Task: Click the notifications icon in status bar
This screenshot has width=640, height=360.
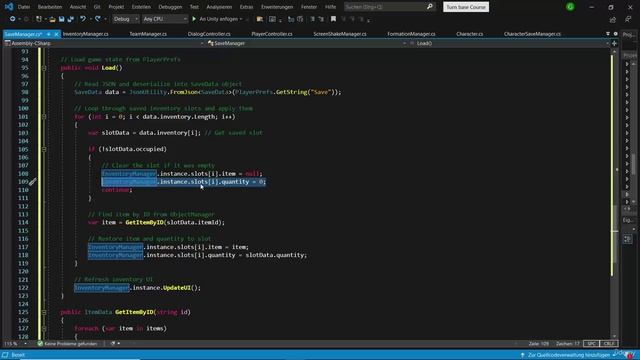Action: (630, 355)
